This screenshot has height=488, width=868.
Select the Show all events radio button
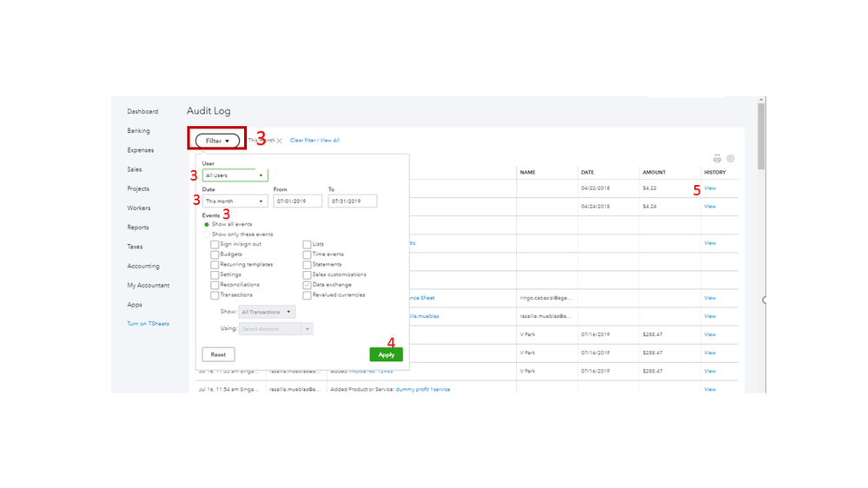tap(207, 225)
